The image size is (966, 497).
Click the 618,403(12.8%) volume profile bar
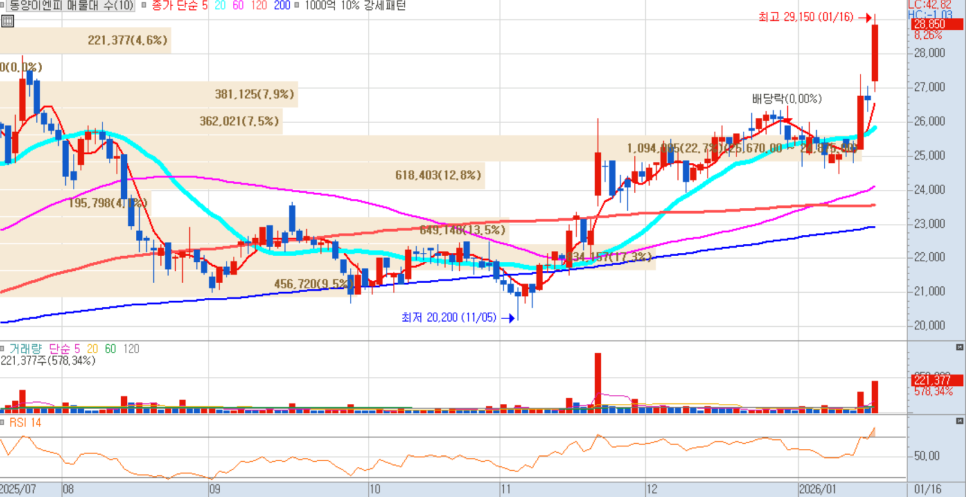tap(243, 176)
